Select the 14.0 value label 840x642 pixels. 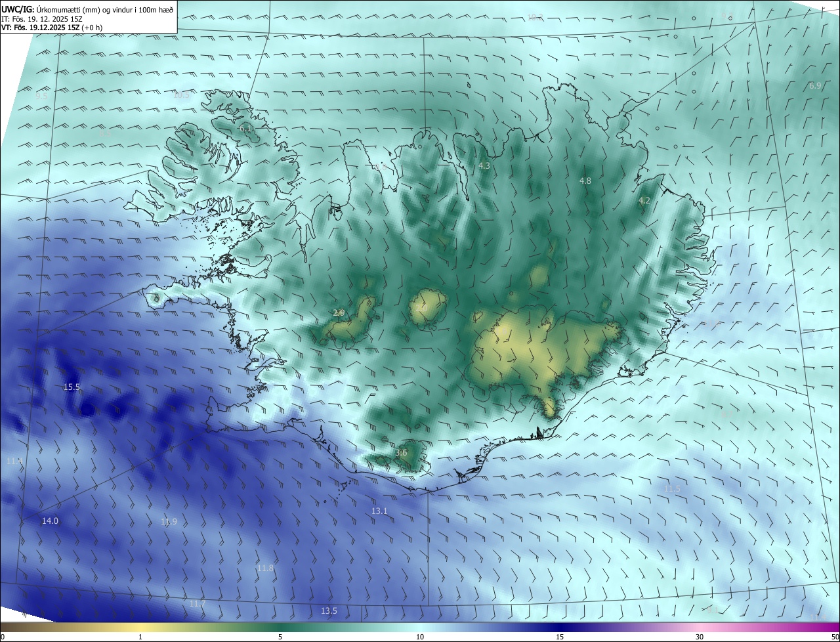click(x=50, y=521)
